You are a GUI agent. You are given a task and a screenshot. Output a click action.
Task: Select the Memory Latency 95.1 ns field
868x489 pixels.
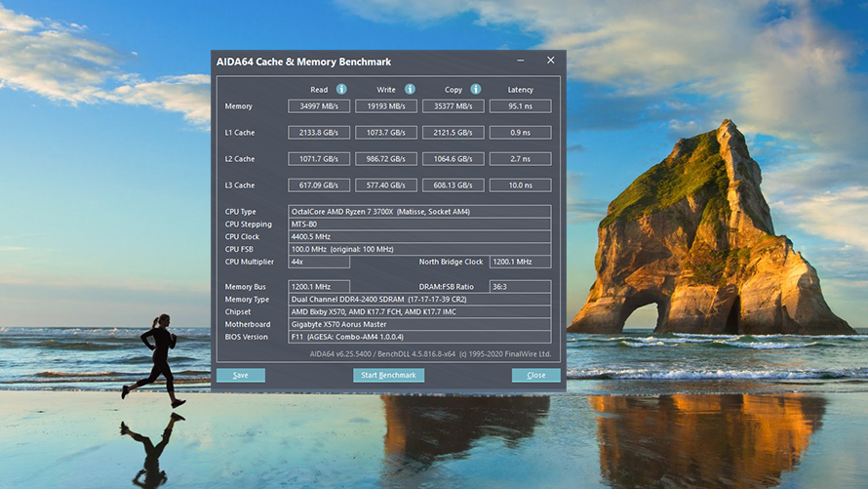point(520,106)
